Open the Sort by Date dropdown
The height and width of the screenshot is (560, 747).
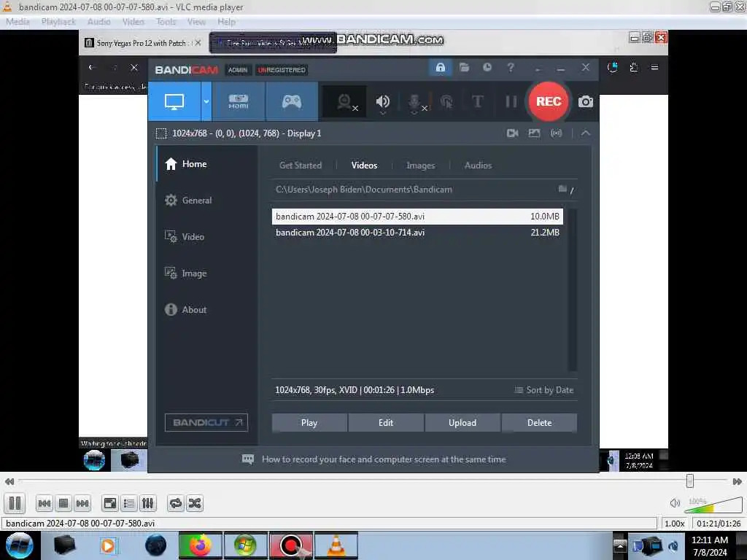(x=543, y=390)
